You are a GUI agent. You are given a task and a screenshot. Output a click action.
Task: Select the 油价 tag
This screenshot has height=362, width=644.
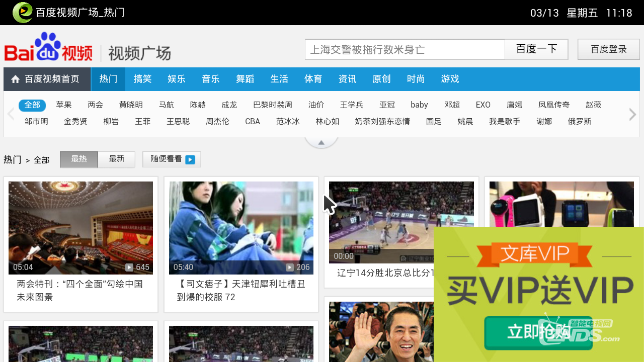point(316,105)
